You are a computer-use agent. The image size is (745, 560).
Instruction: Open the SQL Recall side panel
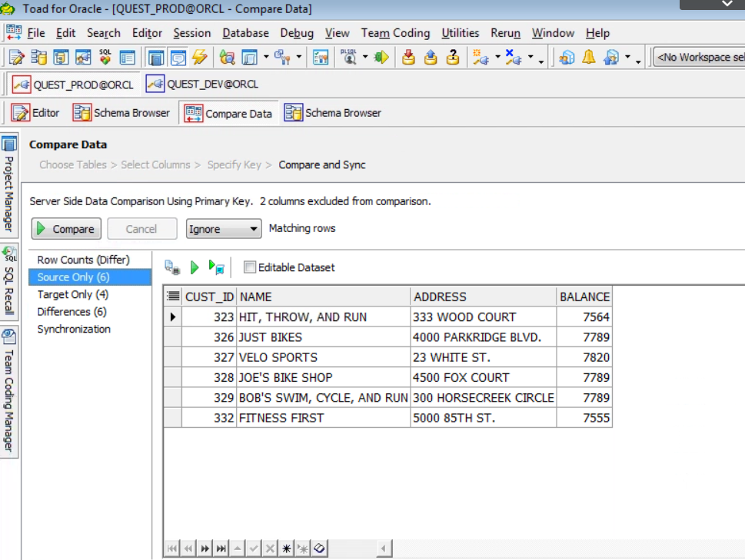click(x=9, y=282)
